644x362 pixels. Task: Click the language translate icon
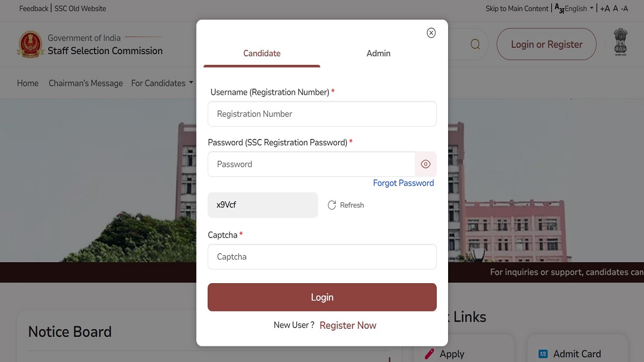(559, 9)
